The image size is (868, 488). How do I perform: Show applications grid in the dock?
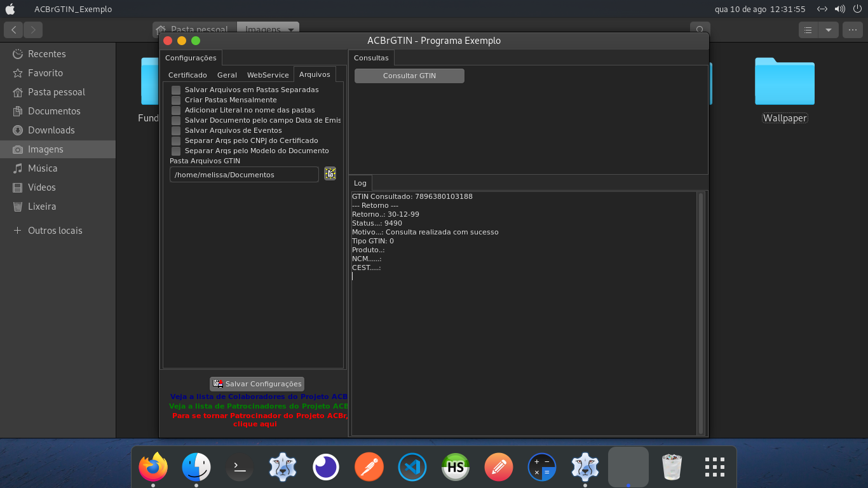(x=715, y=468)
